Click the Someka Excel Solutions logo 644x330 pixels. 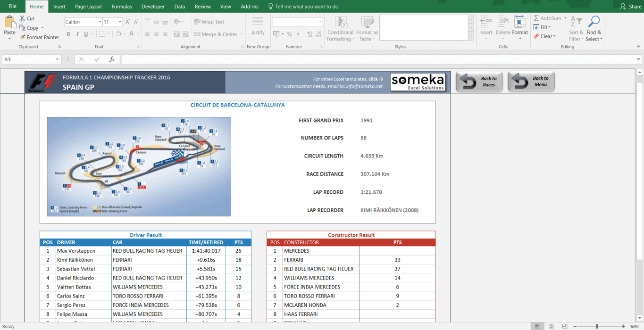418,82
